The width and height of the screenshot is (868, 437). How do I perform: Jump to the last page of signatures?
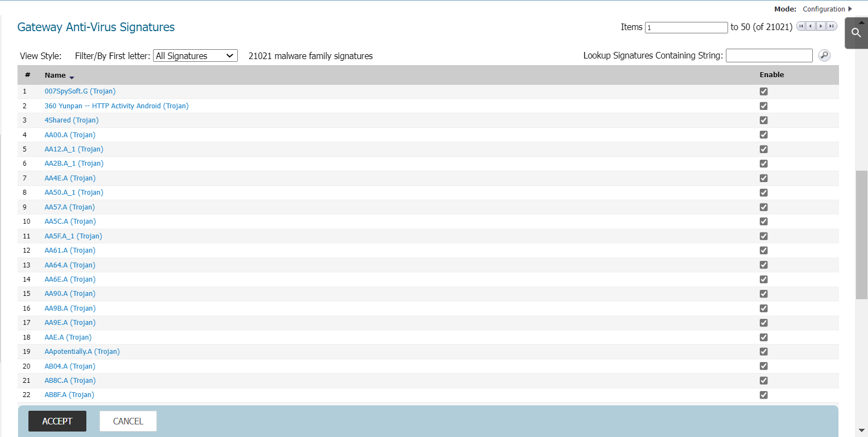click(831, 26)
